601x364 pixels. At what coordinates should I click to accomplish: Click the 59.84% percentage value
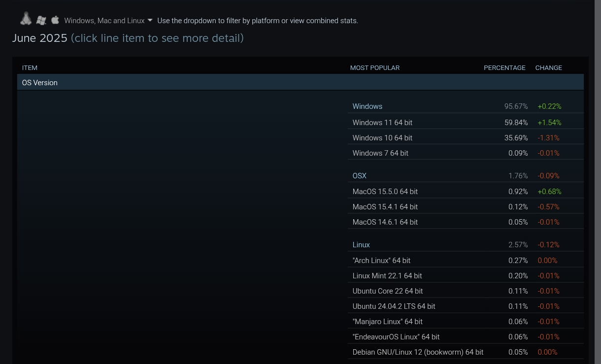pyautogui.click(x=516, y=122)
